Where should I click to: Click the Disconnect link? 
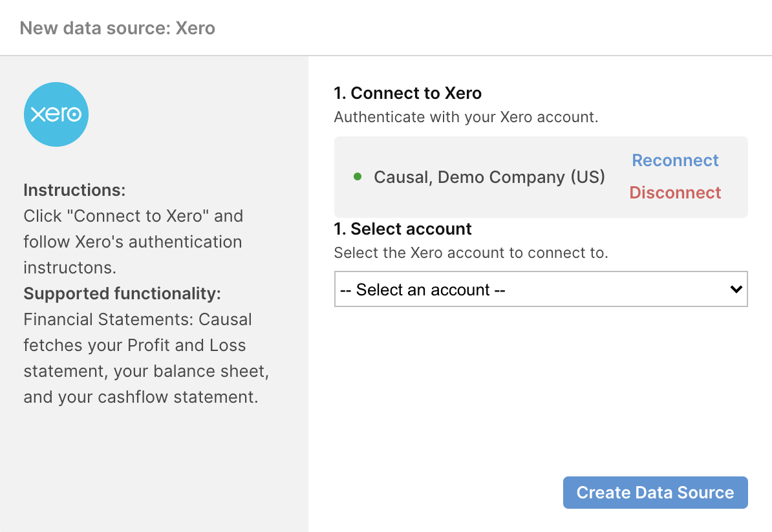coord(675,193)
